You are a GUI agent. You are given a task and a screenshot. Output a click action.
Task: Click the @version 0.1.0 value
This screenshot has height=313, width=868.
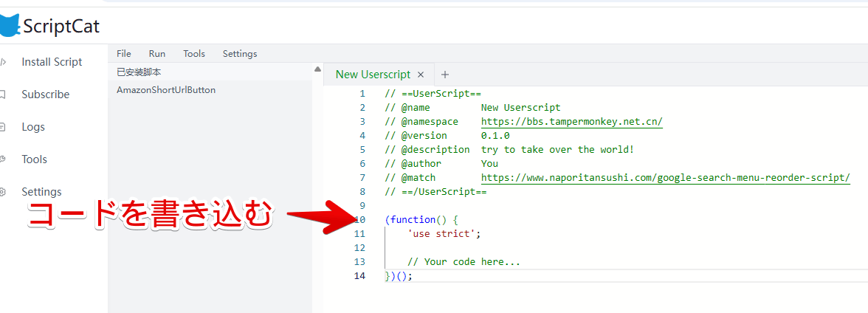coord(495,136)
